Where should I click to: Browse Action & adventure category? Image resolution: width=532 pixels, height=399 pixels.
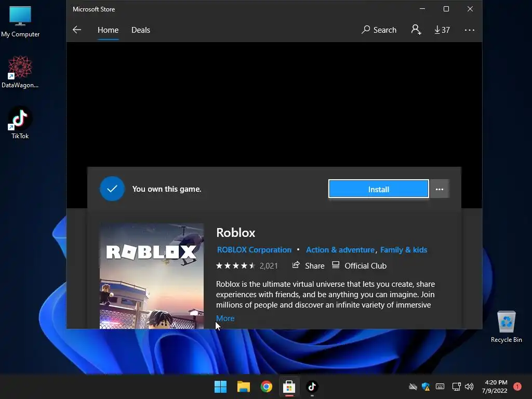click(340, 250)
